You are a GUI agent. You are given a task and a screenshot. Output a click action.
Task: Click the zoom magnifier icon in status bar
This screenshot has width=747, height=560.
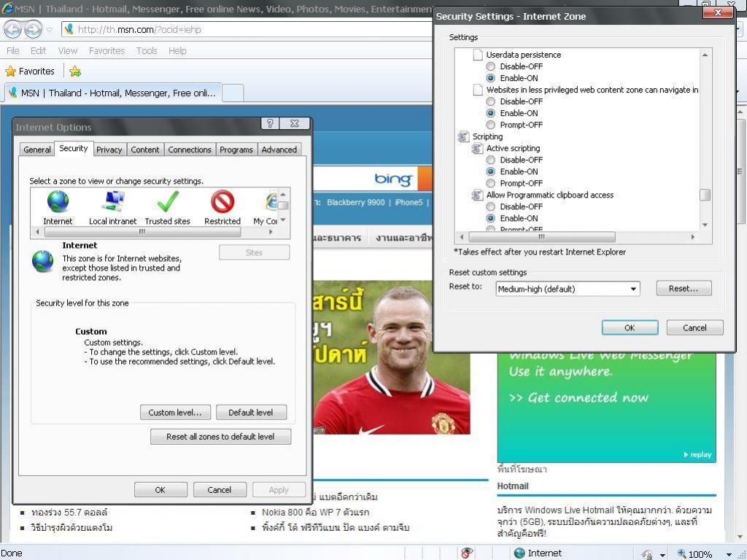tap(682, 554)
